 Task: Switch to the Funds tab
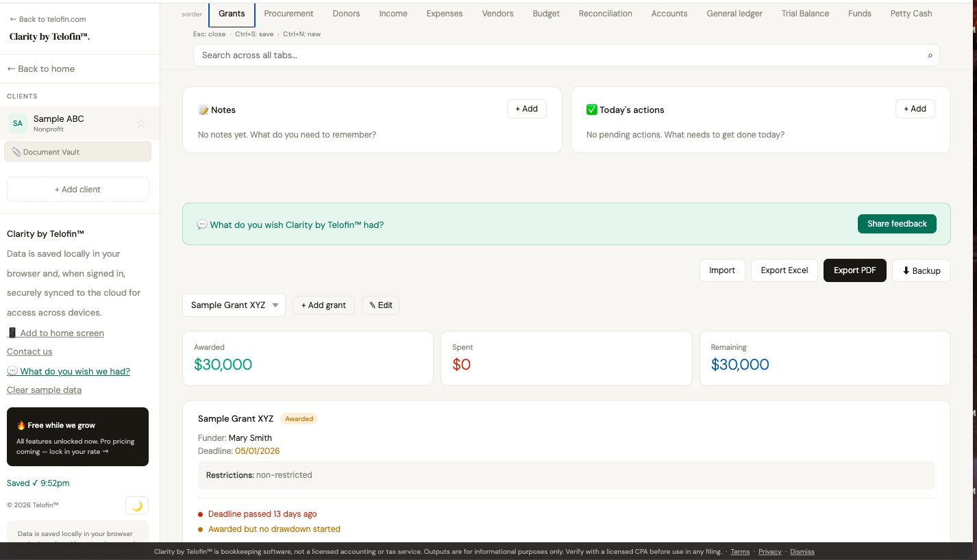[860, 14]
